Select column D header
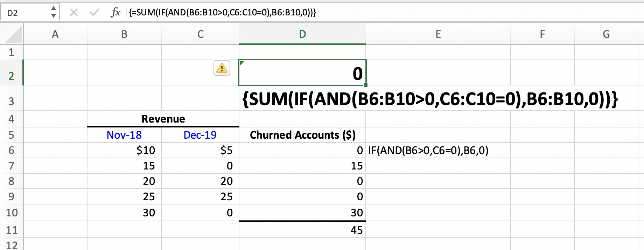This screenshot has height=250, width=644. [x=302, y=34]
